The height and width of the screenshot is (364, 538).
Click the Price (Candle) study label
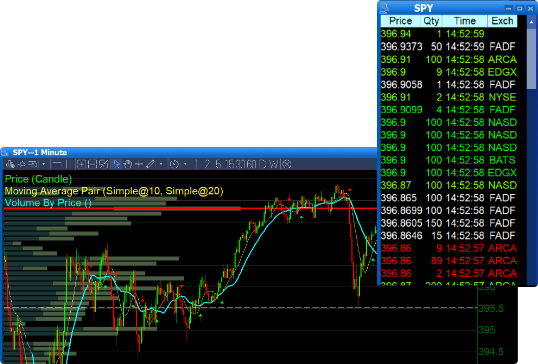tap(38, 179)
